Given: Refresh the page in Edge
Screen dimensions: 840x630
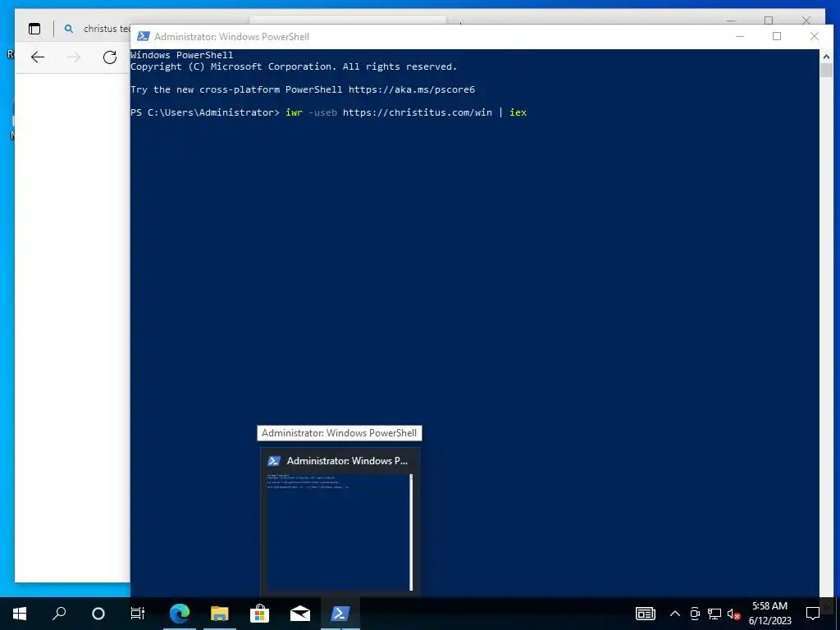Looking at the screenshot, I should (110, 57).
